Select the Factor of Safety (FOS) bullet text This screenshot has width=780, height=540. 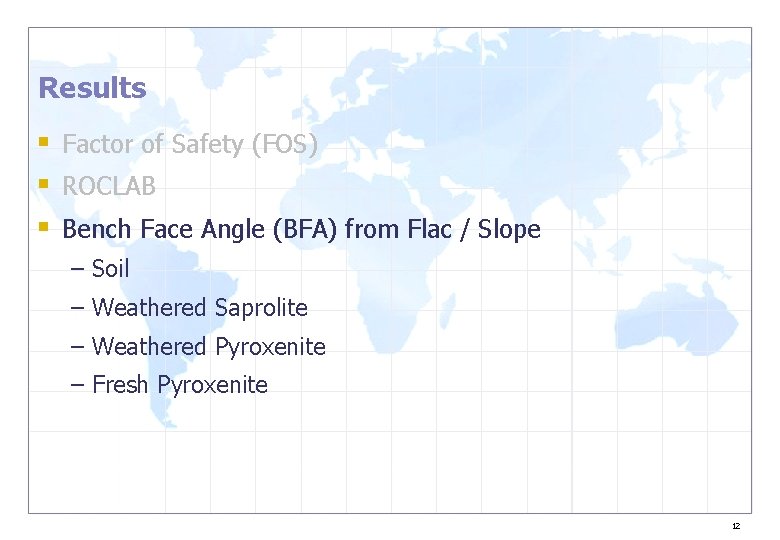[x=190, y=144]
